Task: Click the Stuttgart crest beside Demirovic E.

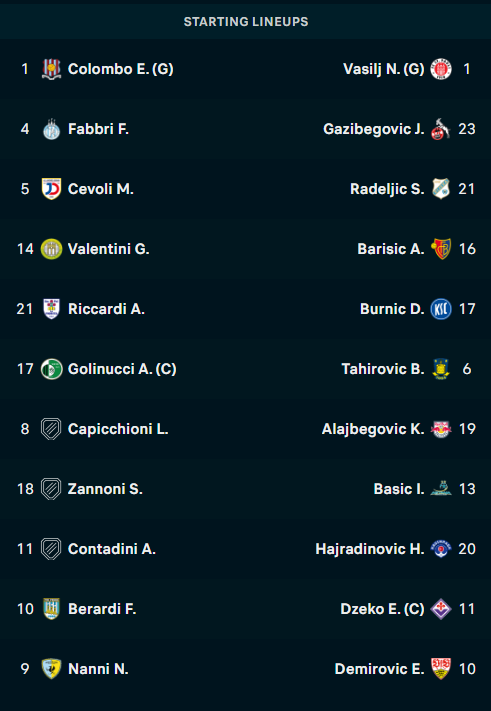Action: pyautogui.click(x=441, y=669)
